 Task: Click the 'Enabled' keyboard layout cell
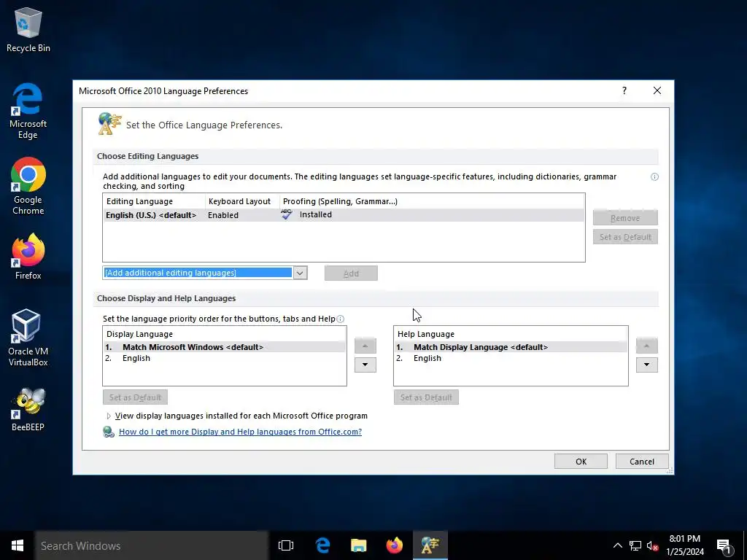click(x=223, y=215)
